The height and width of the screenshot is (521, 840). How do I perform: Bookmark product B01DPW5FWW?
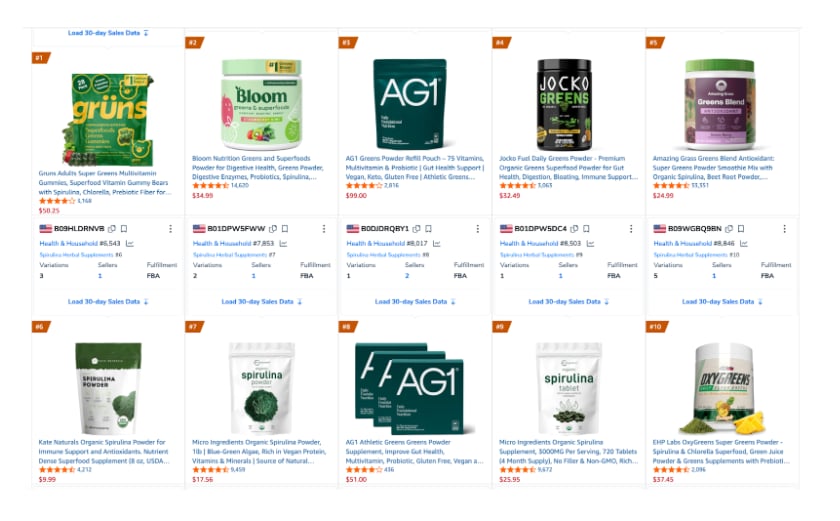[x=285, y=229]
